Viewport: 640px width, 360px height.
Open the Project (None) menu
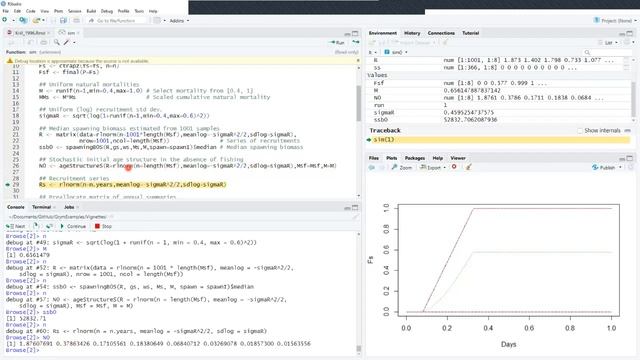615,20
